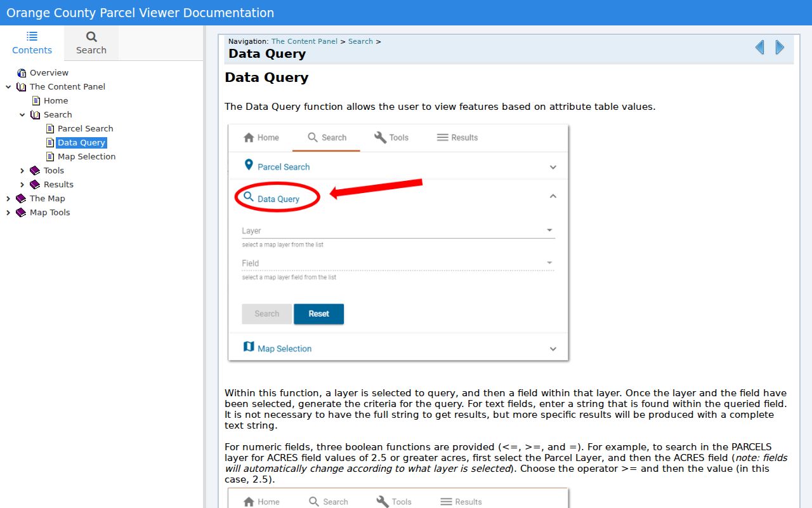Viewport: 812px width, 508px height.
Task: Click the closed book icon beside The Map
Action: tap(22, 199)
